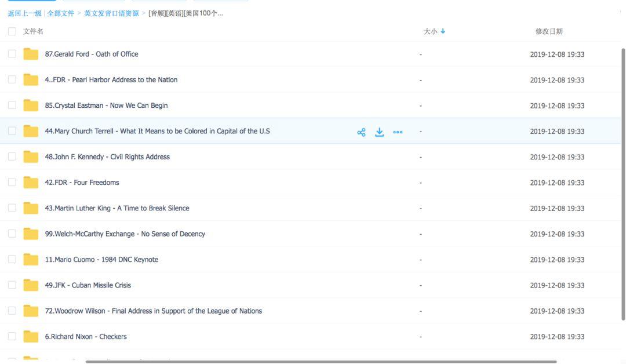Open the 英文发音口语资源 breadcrumb
Screen dimensions: 626x364
click(111, 13)
